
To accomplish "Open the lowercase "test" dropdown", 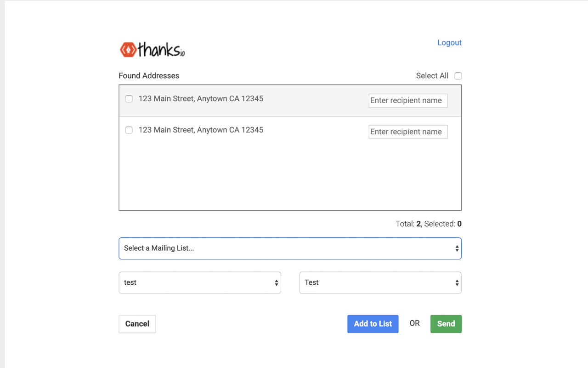I will coord(200,283).
